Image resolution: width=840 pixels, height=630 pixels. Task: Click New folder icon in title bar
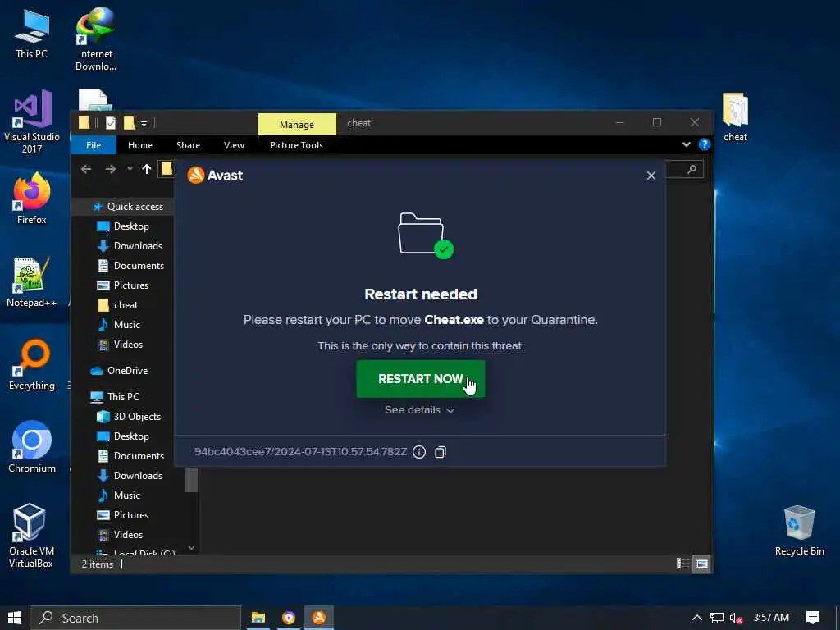click(x=129, y=123)
